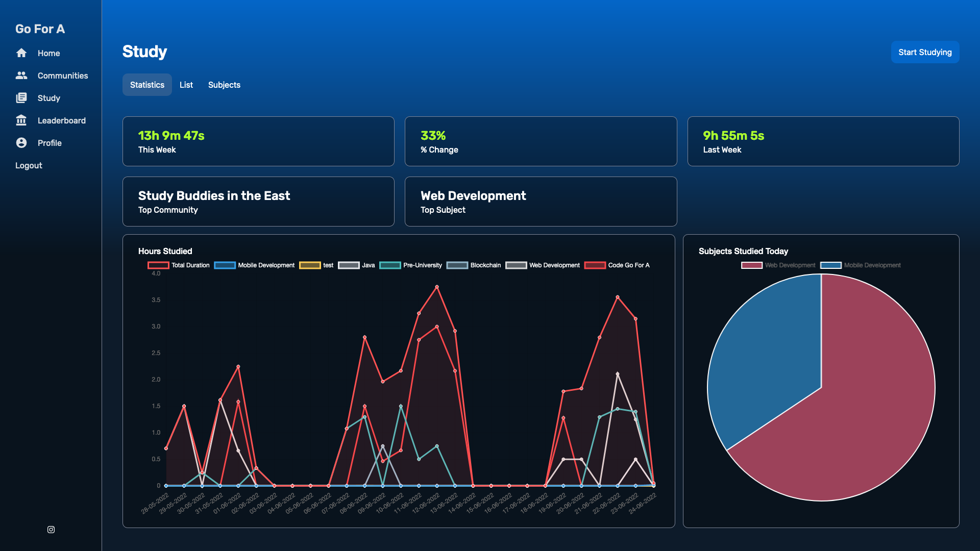
Task: Open the Instagram icon in sidebar
Action: pos(51,530)
